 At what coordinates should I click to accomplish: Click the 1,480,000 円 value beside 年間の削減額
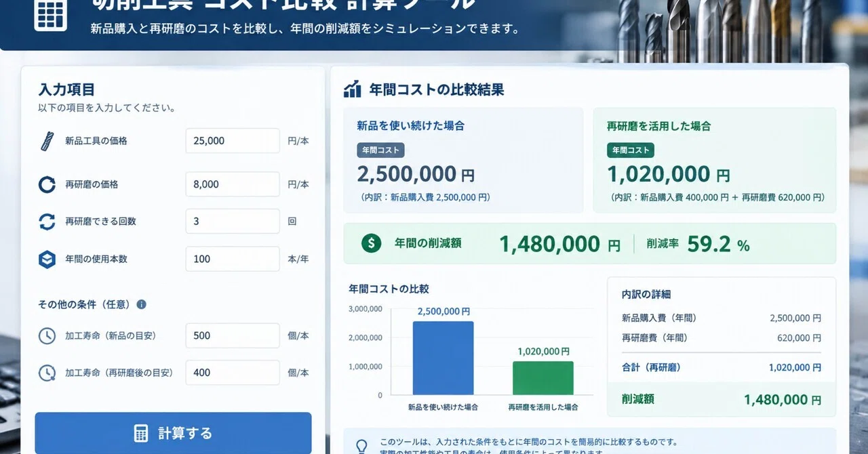(559, 244)
